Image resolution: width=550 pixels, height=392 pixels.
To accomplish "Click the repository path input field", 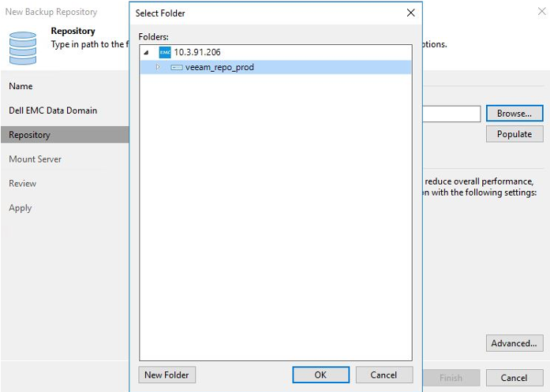I will (x=451, y=114).
